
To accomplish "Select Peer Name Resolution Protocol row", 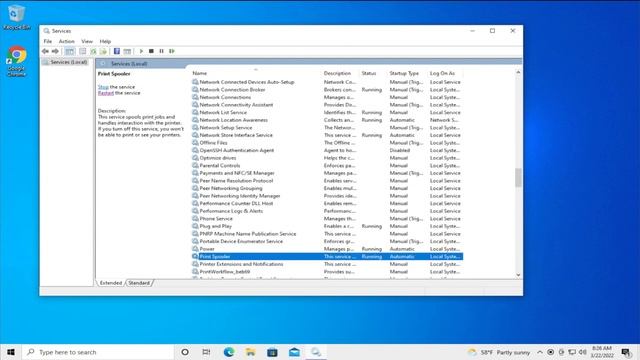I will 327,180.
